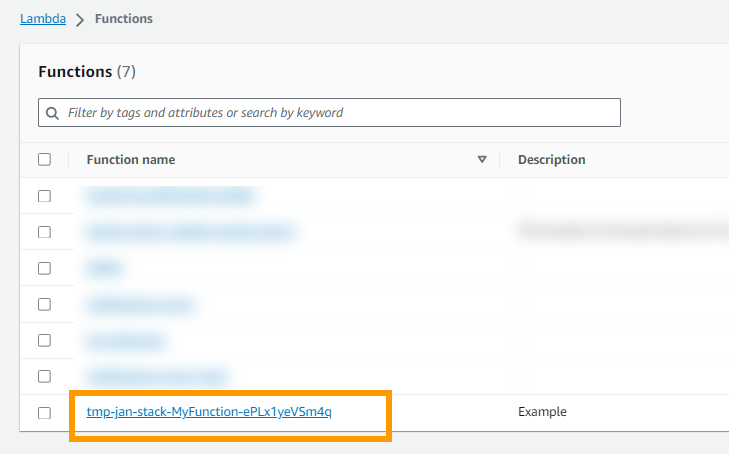Viewport: 729px width, 454px height.
Task: Check the fourth function row checkbox
Action: point(44,304)
